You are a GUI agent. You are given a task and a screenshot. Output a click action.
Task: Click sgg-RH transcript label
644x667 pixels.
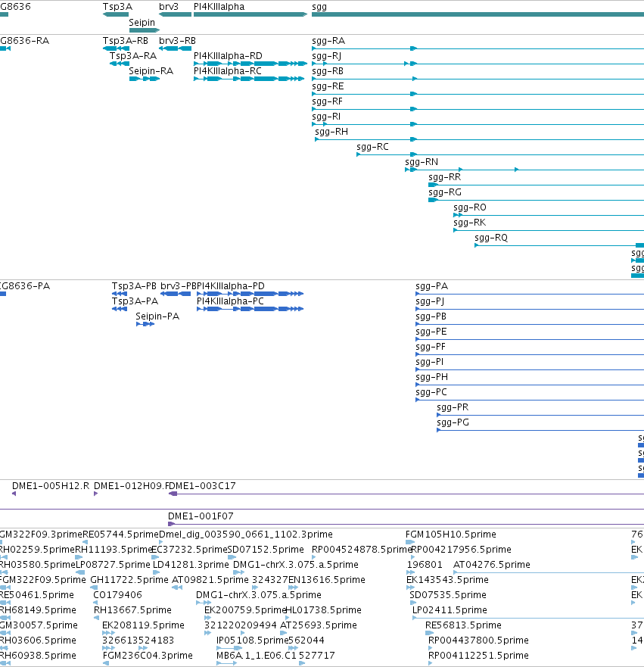pyautogui.click(x=331, y=132)
